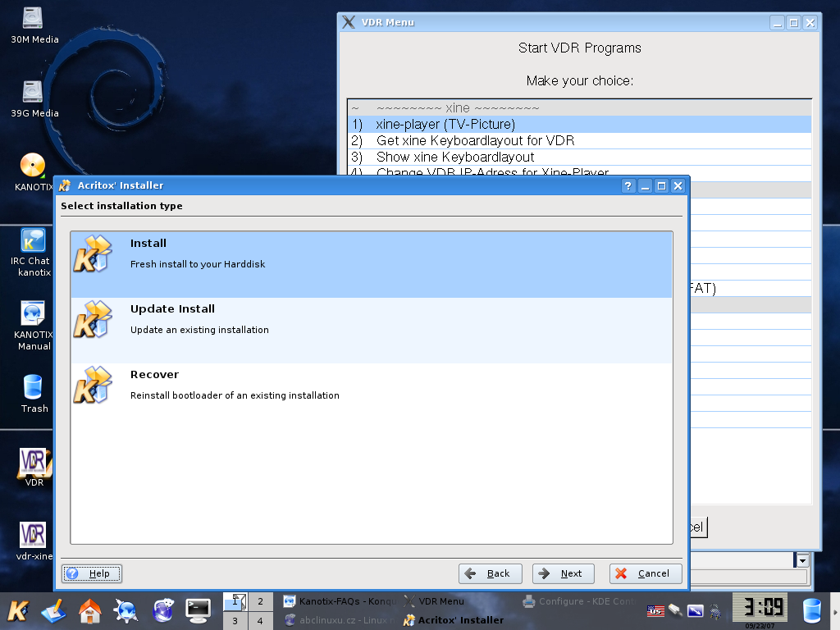Screen dimensions: 840x630
Task: Click the panel clock showing 3:09
Action: tap(760, 608)
